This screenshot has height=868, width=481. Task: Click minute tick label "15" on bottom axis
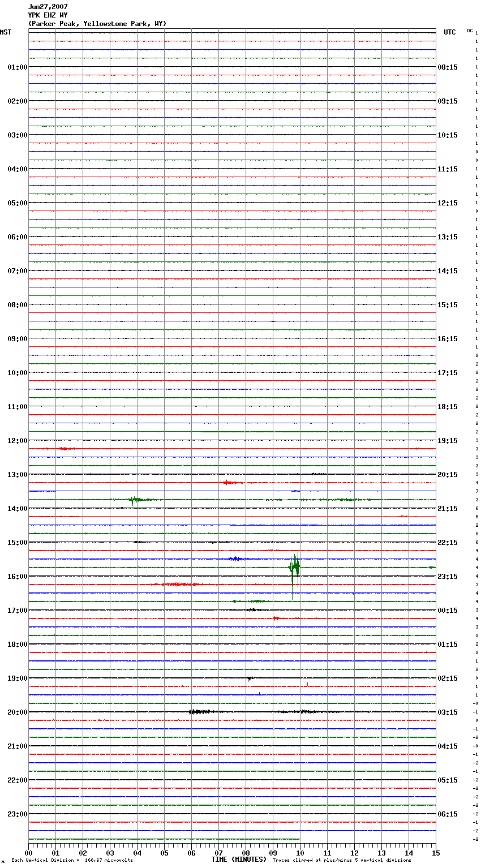click(x=436, y=853)
